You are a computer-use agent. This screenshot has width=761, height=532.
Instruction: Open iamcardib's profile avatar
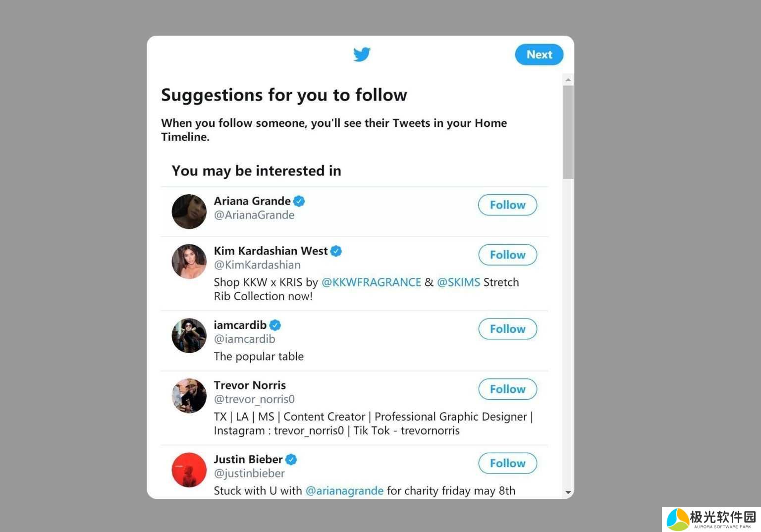click(x=189, y=335)
